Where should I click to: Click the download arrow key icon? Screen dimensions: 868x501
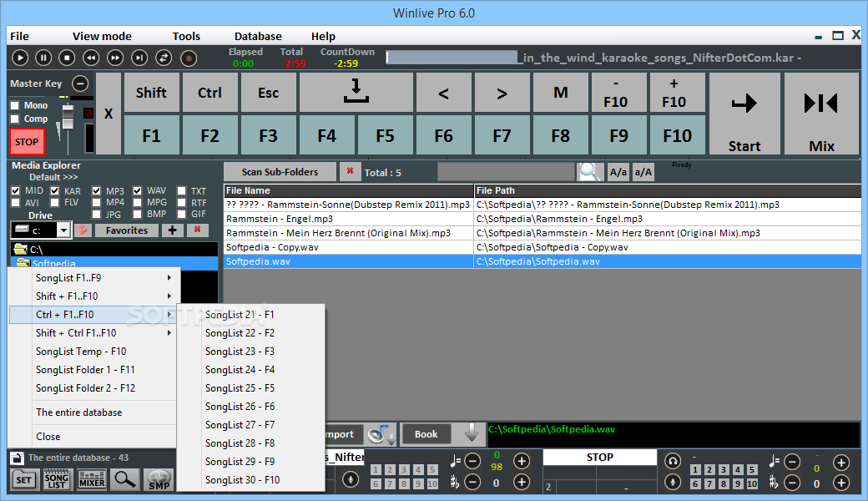point(356,92)
